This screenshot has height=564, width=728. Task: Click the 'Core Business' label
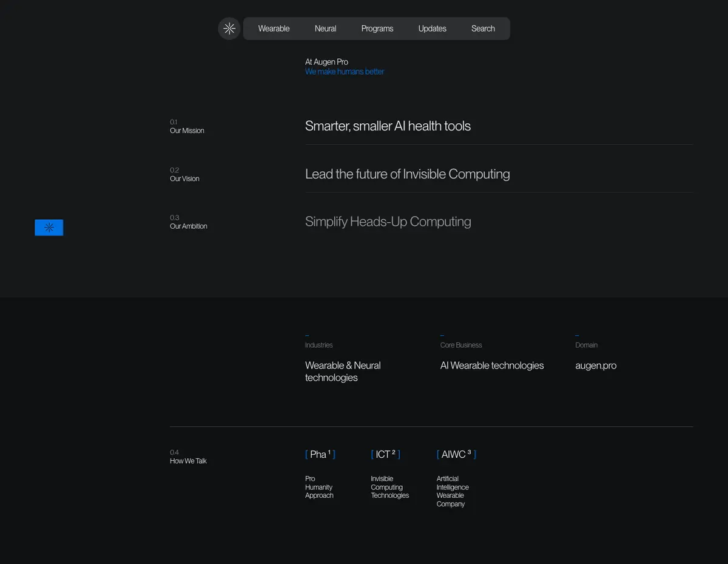461,345
